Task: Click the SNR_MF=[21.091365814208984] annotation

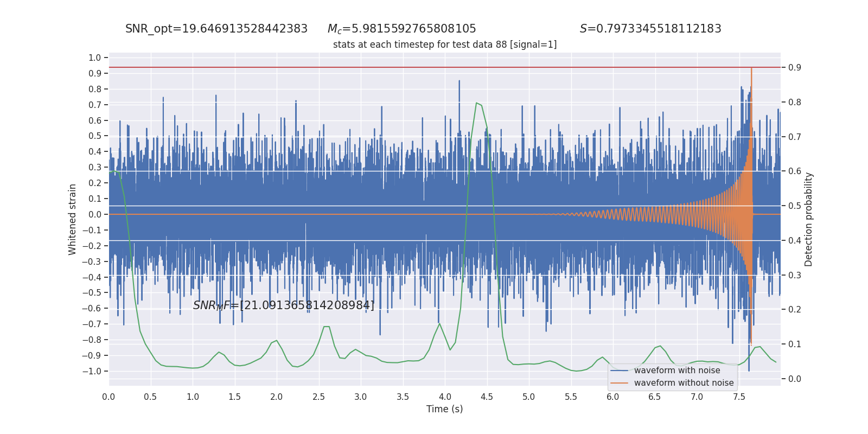Action: point(284,305)
